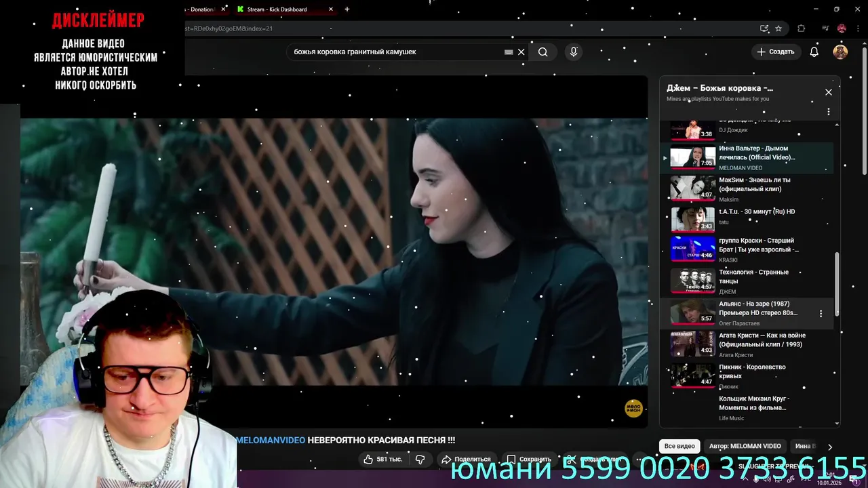
Task: Click in the YouTube search field
Action: click(x=397, y=52)
